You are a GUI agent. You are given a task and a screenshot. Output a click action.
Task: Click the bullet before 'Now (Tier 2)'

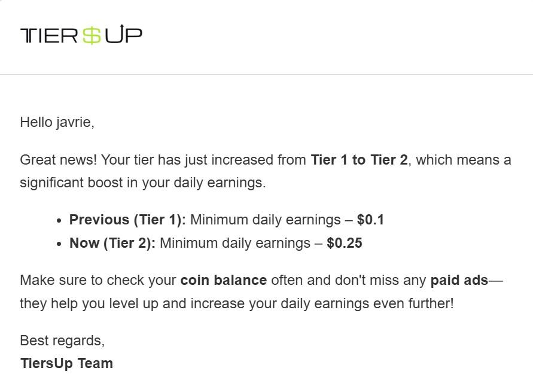click(59, 244)
